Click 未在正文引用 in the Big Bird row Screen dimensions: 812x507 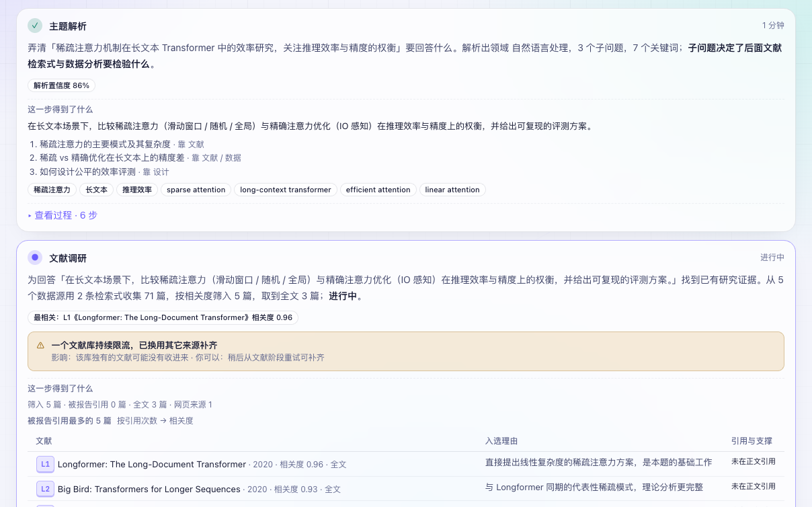754,486
